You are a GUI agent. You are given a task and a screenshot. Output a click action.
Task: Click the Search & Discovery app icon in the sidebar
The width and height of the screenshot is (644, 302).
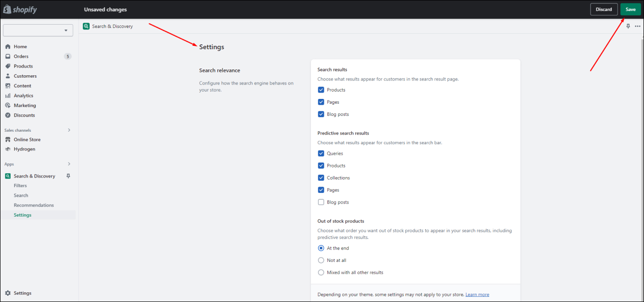click(8, 176)
